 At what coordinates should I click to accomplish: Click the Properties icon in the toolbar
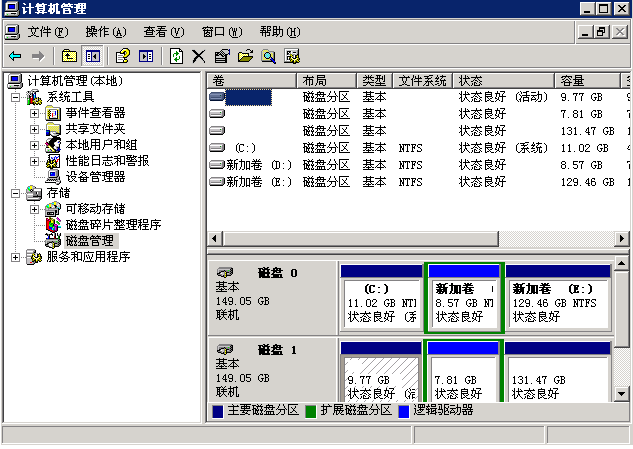(x=222, y=56)
